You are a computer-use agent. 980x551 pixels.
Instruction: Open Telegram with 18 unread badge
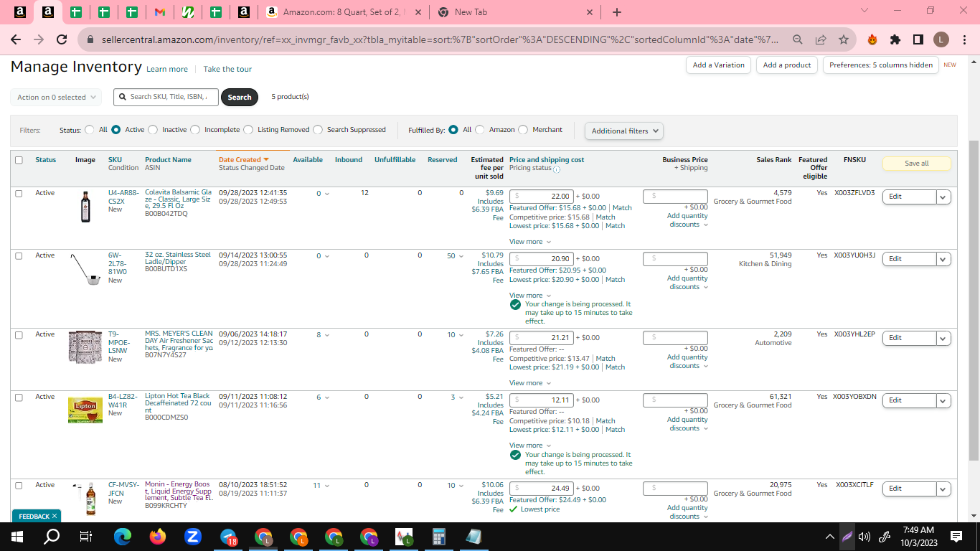[x=228, y=537]
